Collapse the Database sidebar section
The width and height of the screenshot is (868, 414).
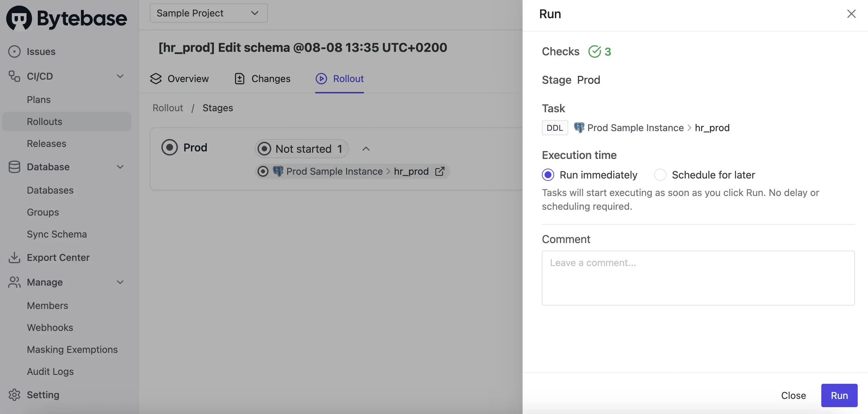point(120,167)
